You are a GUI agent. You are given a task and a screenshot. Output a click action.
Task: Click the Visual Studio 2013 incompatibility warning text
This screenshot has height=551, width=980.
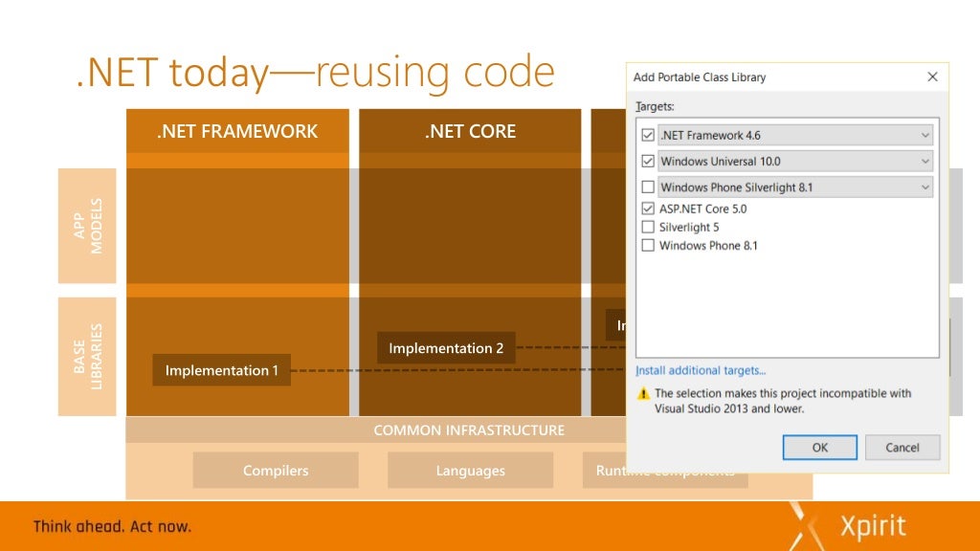(783, 401)
